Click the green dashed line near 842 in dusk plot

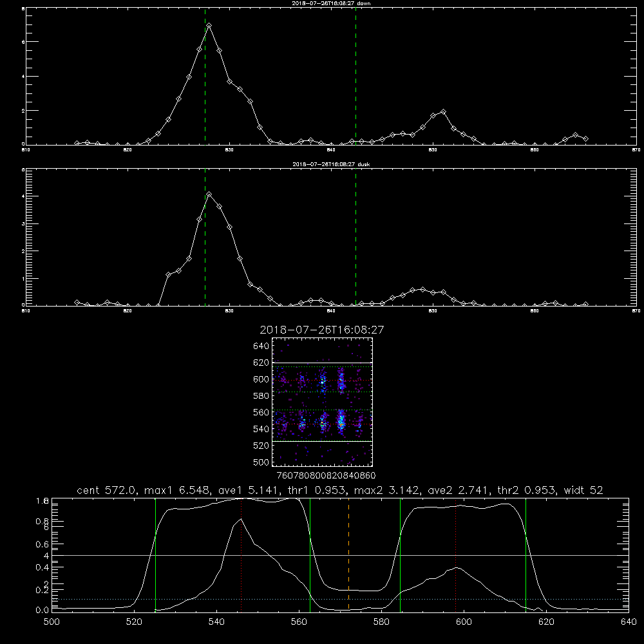click(x=355, y=237)
